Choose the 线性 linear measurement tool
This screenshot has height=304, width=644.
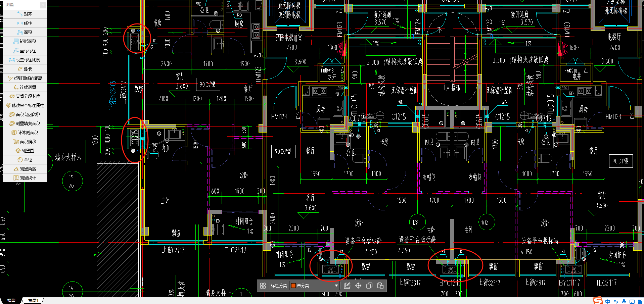click(25, 23)
